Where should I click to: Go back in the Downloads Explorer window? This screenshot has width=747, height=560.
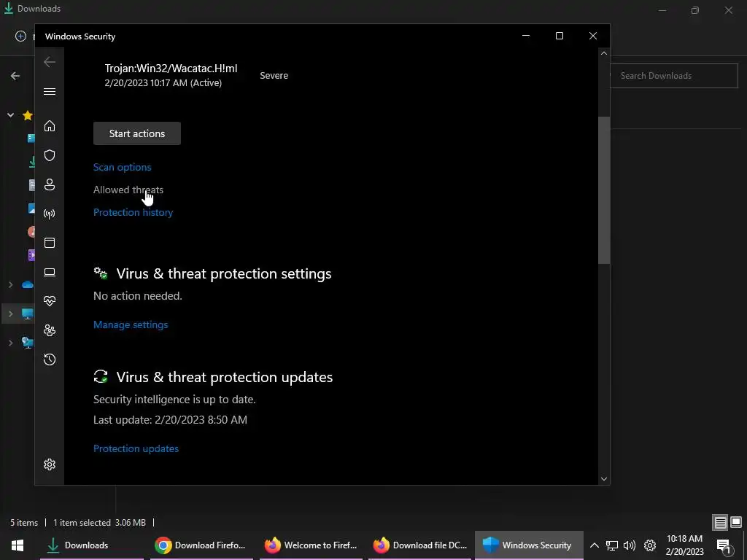click(15, 76)
